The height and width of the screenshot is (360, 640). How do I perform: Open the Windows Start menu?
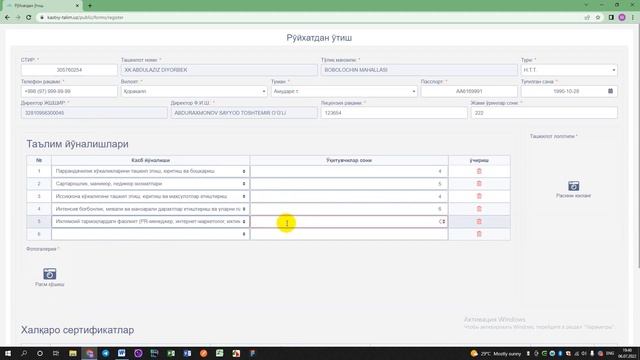pos(7,353)
